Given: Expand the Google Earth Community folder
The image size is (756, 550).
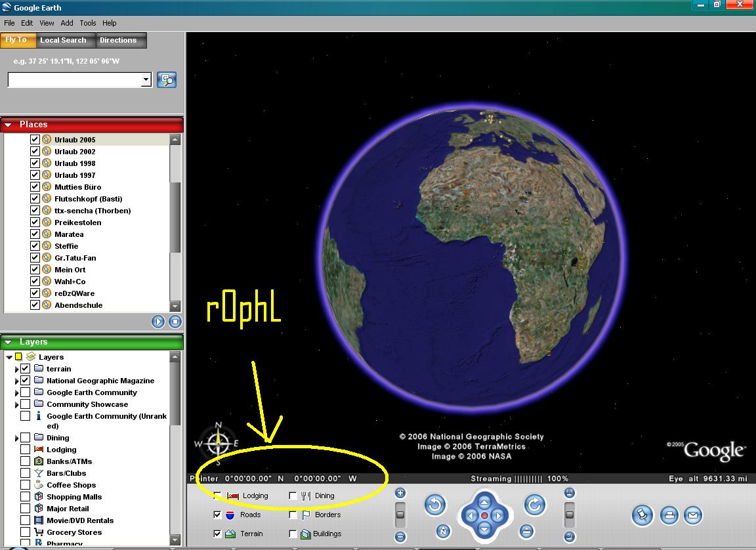Looking at the screenshot, I should 16,393.
